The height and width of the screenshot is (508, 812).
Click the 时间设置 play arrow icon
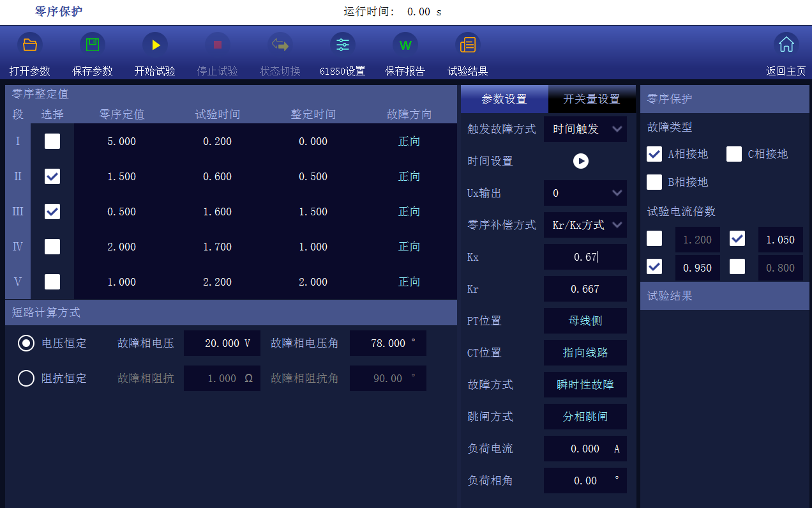click(x=580, y=161)
